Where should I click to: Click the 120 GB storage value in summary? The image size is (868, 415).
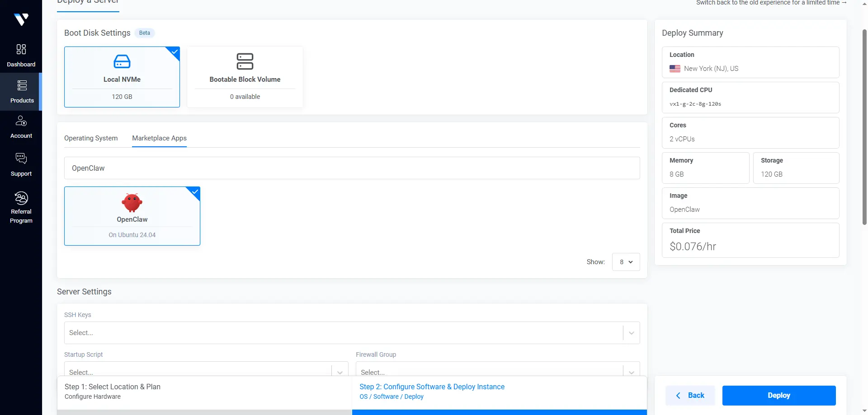(x=772, y=174)
